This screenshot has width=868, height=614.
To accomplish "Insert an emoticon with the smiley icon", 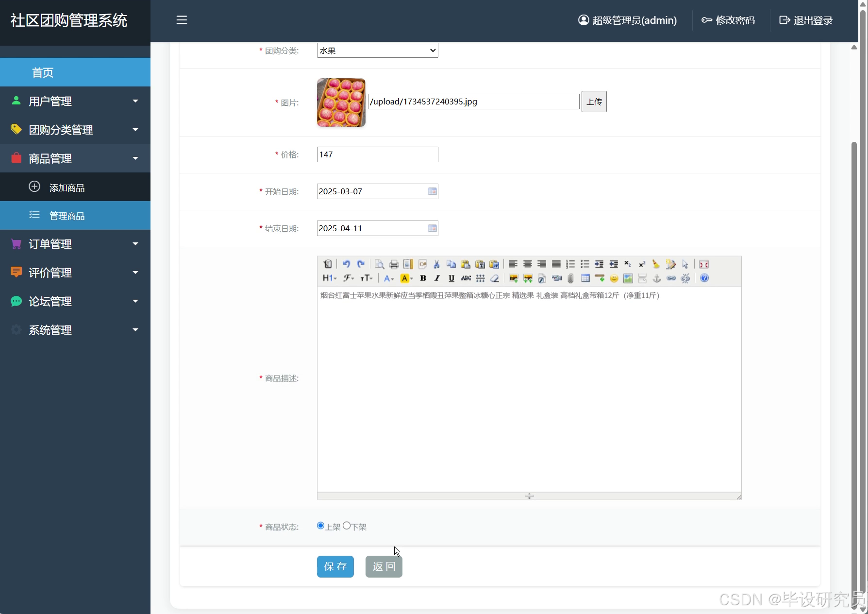I will [x=614, y=278].
